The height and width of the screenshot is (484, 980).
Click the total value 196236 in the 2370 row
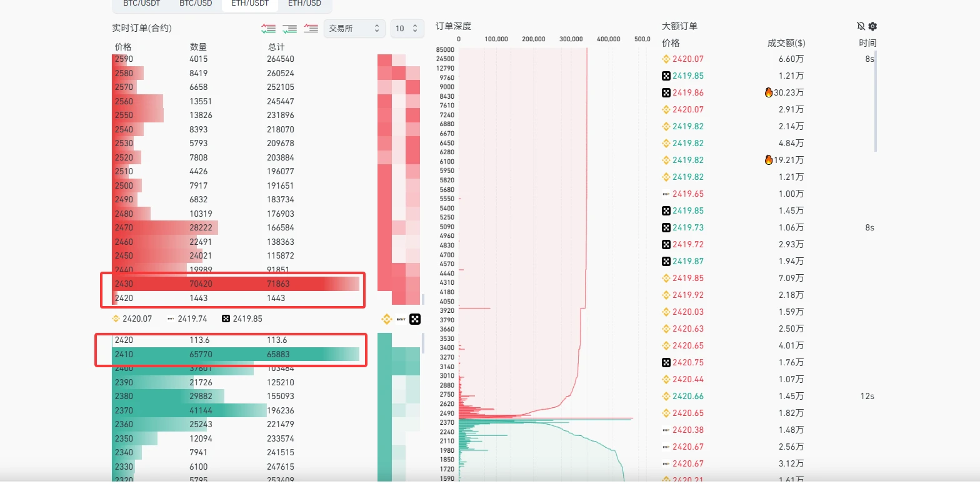pyautogui.click(x=281, y=410)
